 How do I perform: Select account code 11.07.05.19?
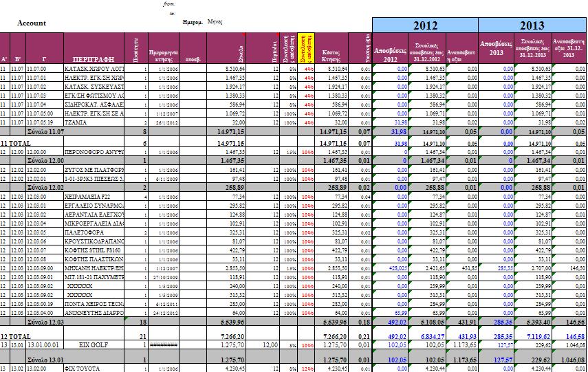[x=45, y=122]
